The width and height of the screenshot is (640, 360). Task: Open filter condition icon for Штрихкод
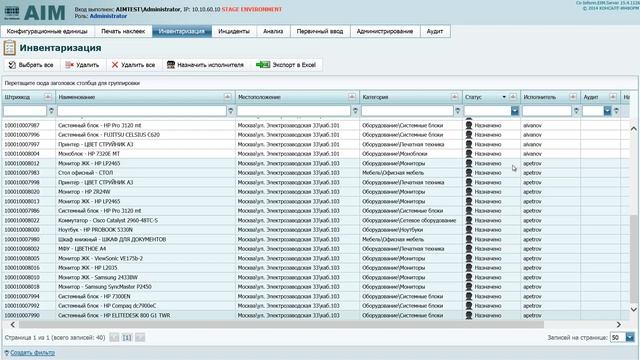tap(51, 111)
